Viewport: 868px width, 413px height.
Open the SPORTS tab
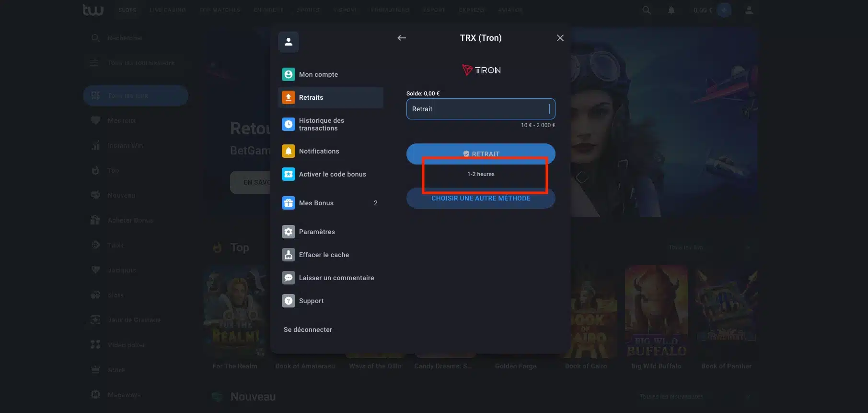308,10
